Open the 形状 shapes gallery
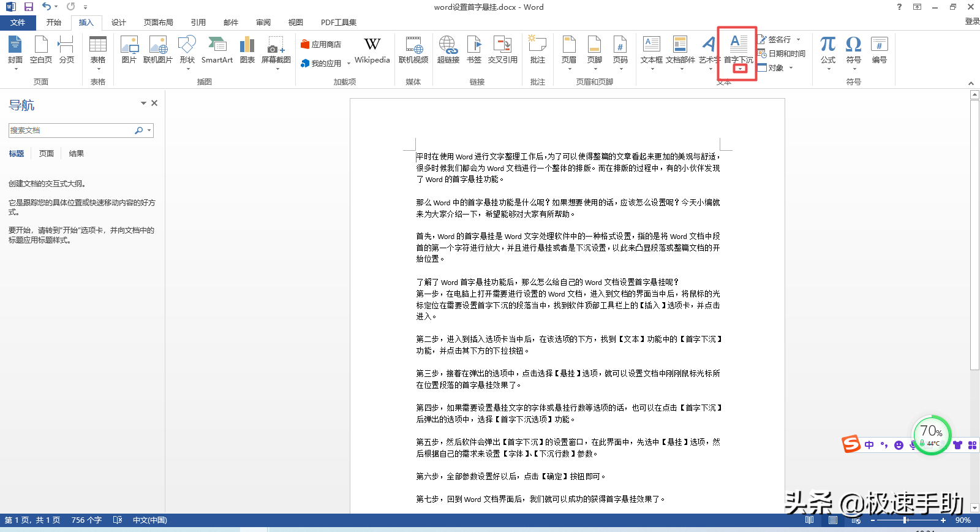The width and height of the screenshot is (980, 532). (x=187, y=51)
